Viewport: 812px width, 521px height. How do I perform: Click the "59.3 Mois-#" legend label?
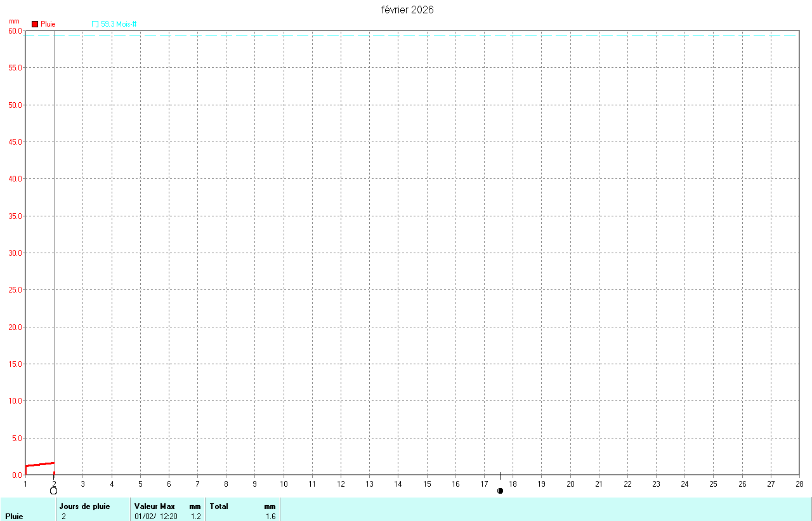click(x=119, y=24)
